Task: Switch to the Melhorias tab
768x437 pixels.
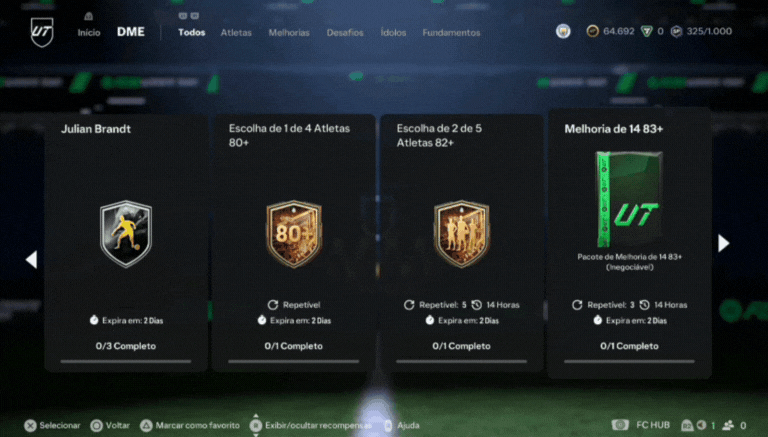Action: [x=289, y=33]
